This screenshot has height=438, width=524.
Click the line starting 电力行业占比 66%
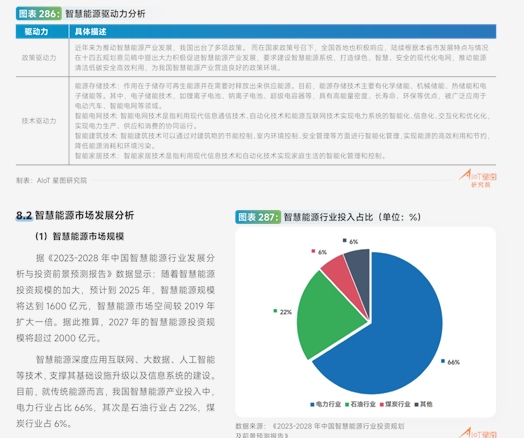(x=115, y=408)
